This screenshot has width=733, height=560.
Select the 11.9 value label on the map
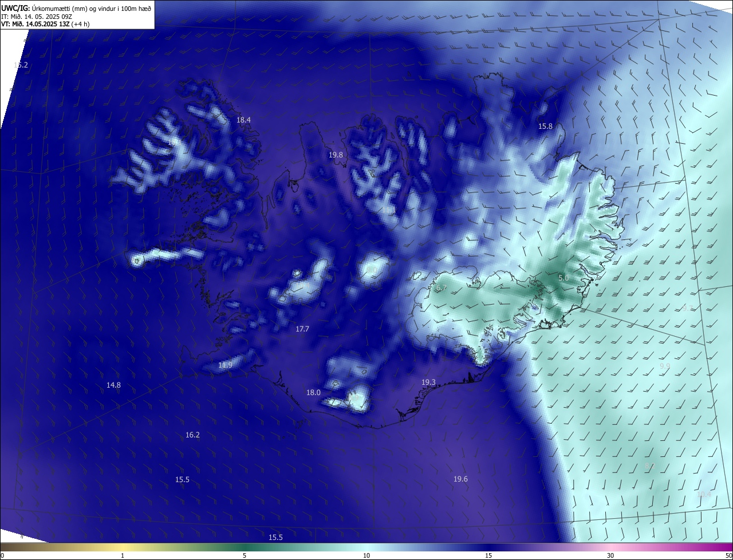coord(226,365)
